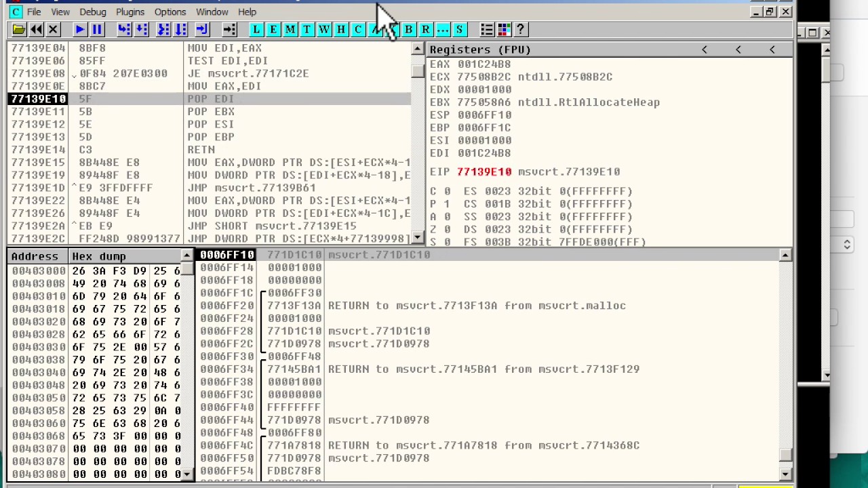Click the Step over toolbar icon
868x488 pixels.
[141, 30]
